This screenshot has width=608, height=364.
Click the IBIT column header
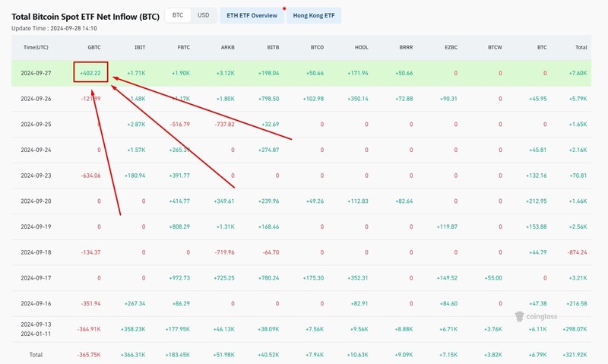[140, 47]
